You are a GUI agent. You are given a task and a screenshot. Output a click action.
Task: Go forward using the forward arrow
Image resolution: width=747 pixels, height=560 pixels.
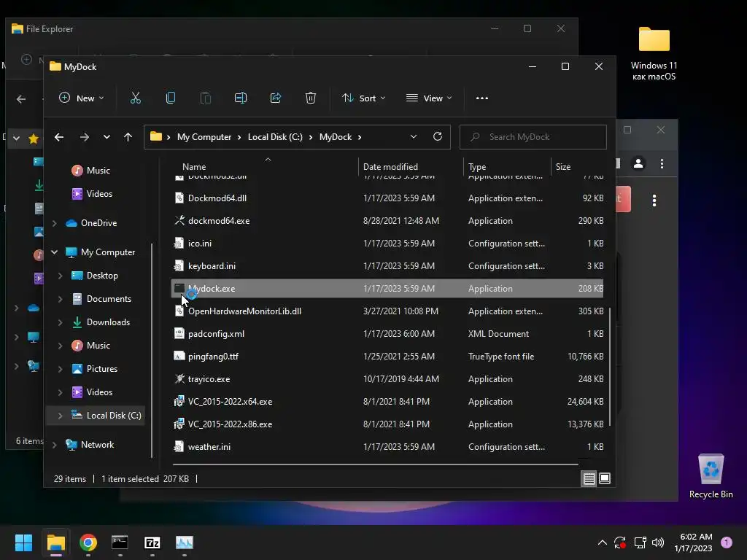[x=85, y=137]
